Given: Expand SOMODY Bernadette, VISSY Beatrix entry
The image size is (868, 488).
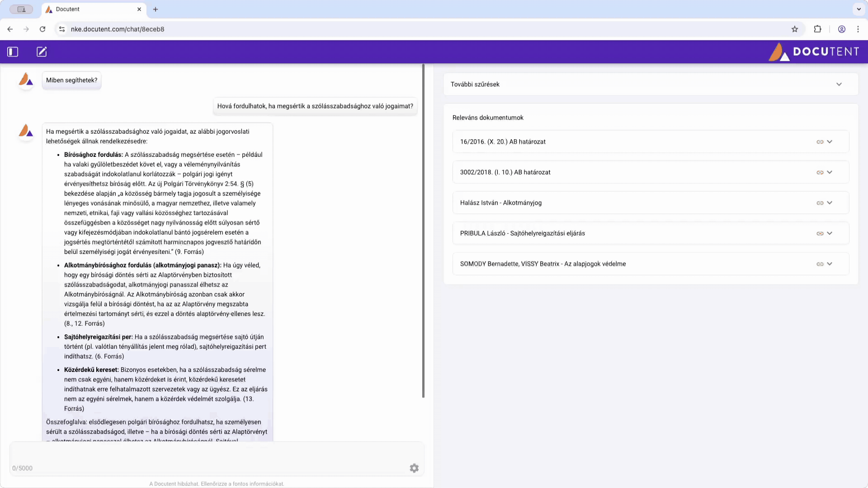Looking at the screenshot, I should click(830, 264).
